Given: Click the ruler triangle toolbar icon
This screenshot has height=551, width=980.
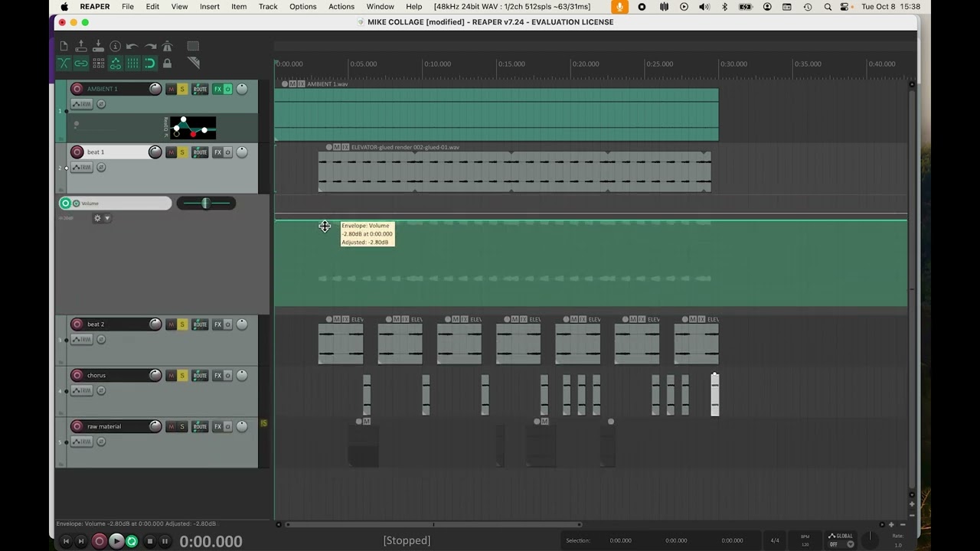Looking at the screenshot, I should click(x=193, y=64).
